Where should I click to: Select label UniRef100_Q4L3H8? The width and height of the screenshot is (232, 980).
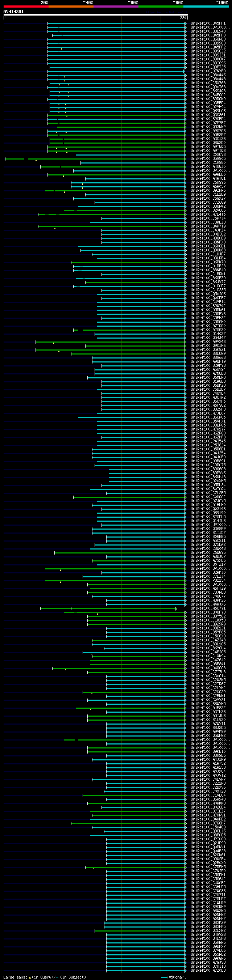(x=208, y=938)
